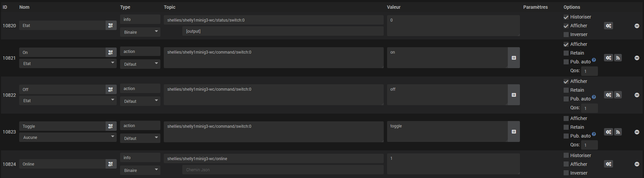Open the Binaire subtype dropdown for Etat
The image size is (644, 178).
point(140,32)
